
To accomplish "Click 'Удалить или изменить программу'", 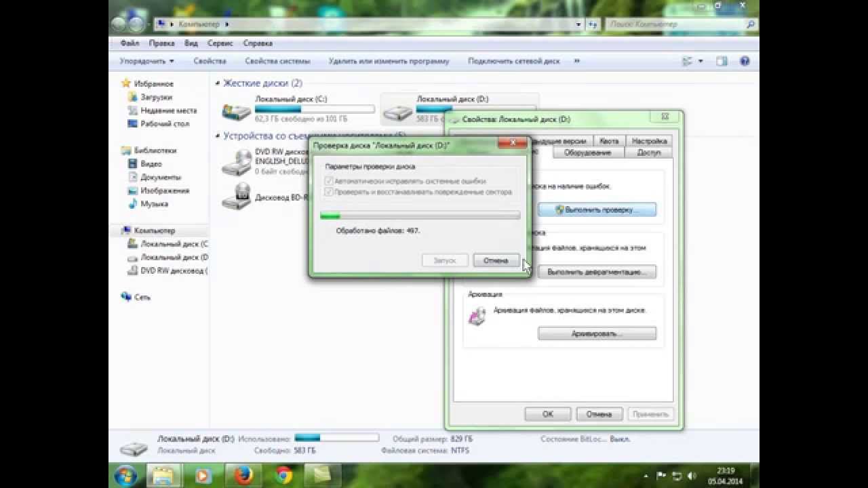I will (389, 61).
